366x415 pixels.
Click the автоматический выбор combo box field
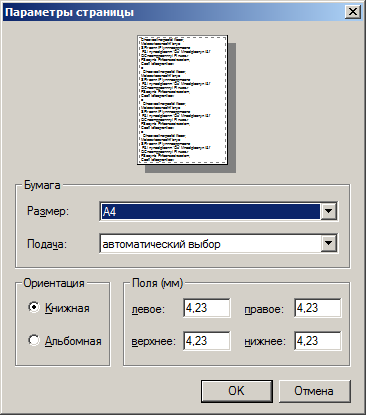tap(218, 244)
